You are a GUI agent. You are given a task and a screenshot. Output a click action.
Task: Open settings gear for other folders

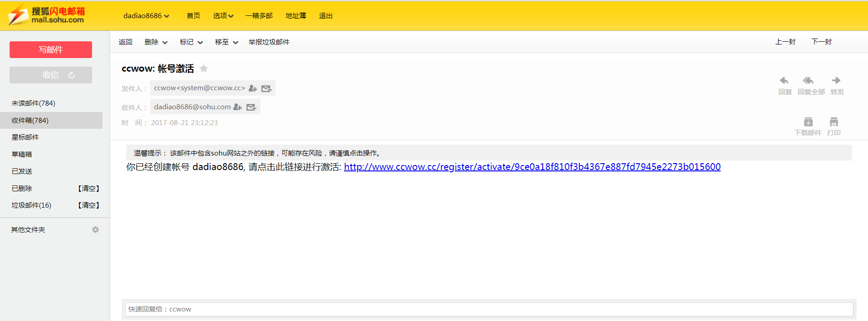pyautogui.click(x=95, y=230)
